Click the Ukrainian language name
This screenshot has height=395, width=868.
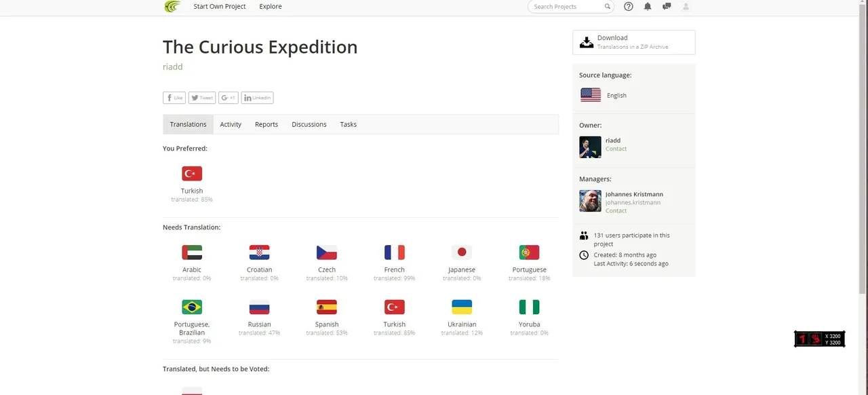click(462, 324)
